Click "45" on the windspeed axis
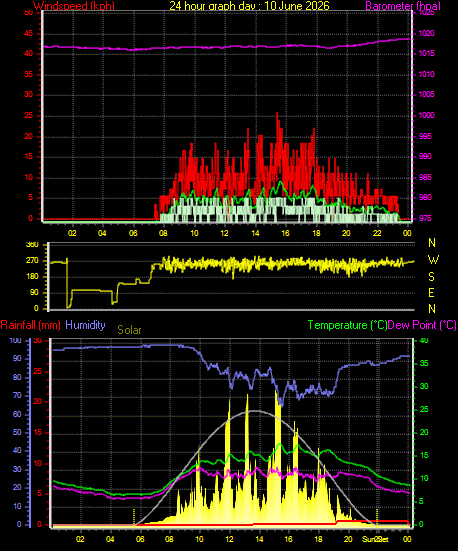Screen dimensions: 458x551 pos(28,33)
